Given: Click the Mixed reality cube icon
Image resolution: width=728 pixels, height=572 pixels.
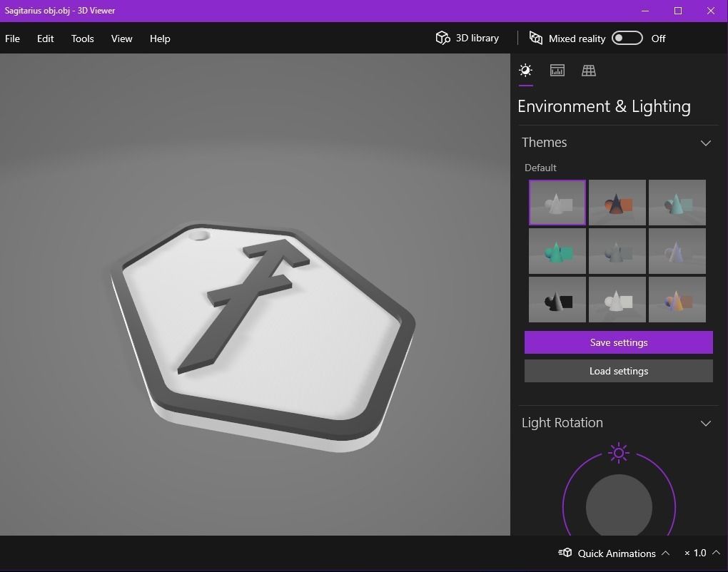Looking at the screenshot, I should [536, 38].
